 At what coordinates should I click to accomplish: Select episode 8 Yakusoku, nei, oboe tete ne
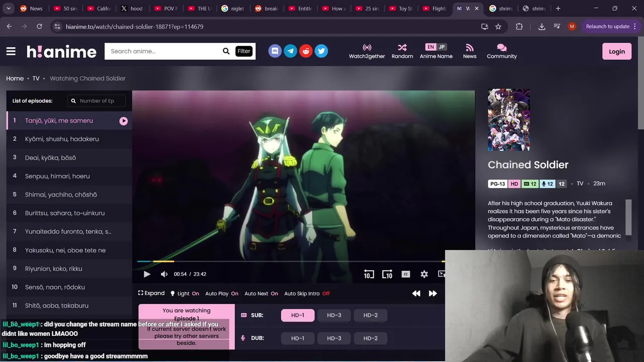click(x=69, y=250)
